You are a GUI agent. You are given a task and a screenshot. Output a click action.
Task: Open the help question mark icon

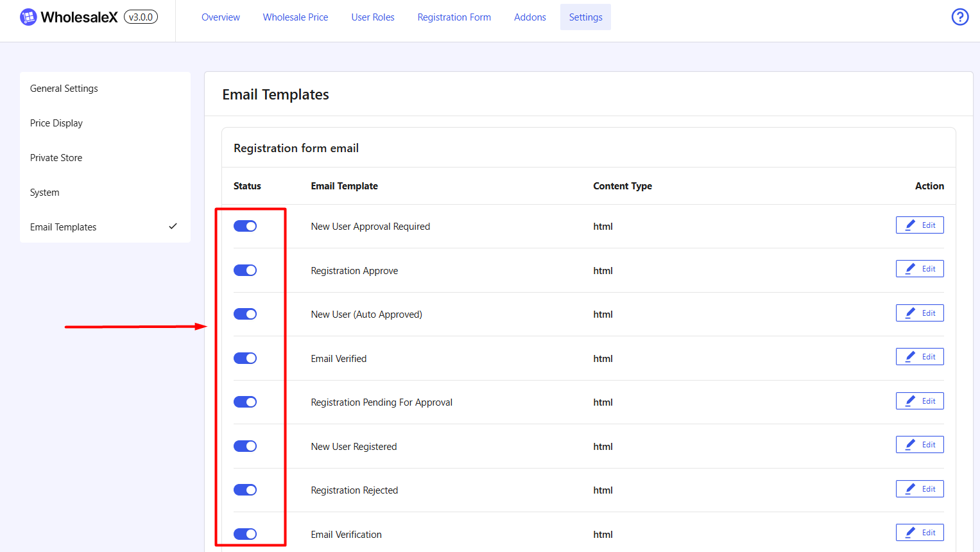point(959,17)
